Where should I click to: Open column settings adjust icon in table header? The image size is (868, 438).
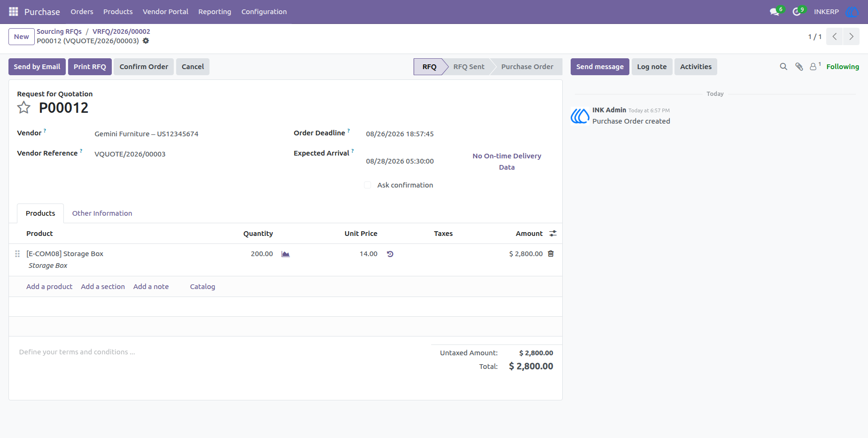tap(553, 234)
